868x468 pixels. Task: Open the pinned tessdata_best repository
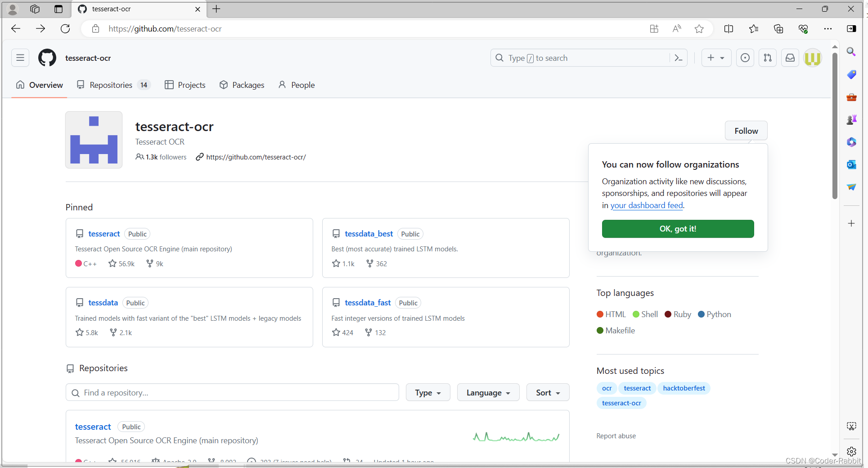(x=369, y=234)
